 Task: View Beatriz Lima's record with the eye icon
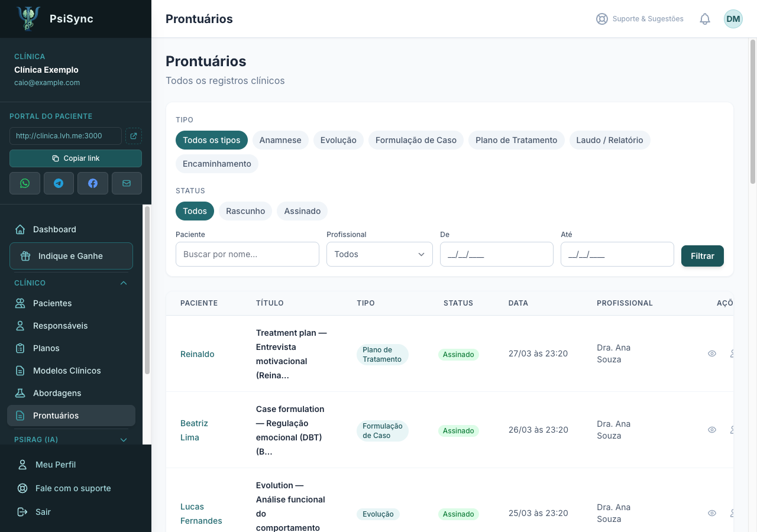tap(712, 430)
